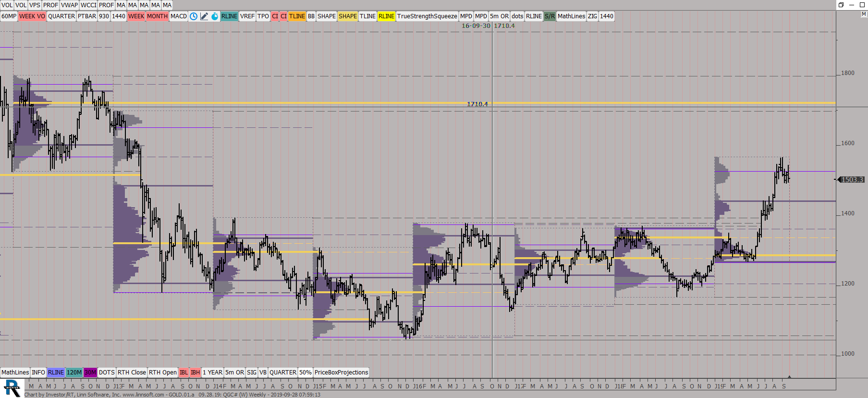Toggle the orange TLINE button
This screenshot has width=868, height=398.
point(297,16)
